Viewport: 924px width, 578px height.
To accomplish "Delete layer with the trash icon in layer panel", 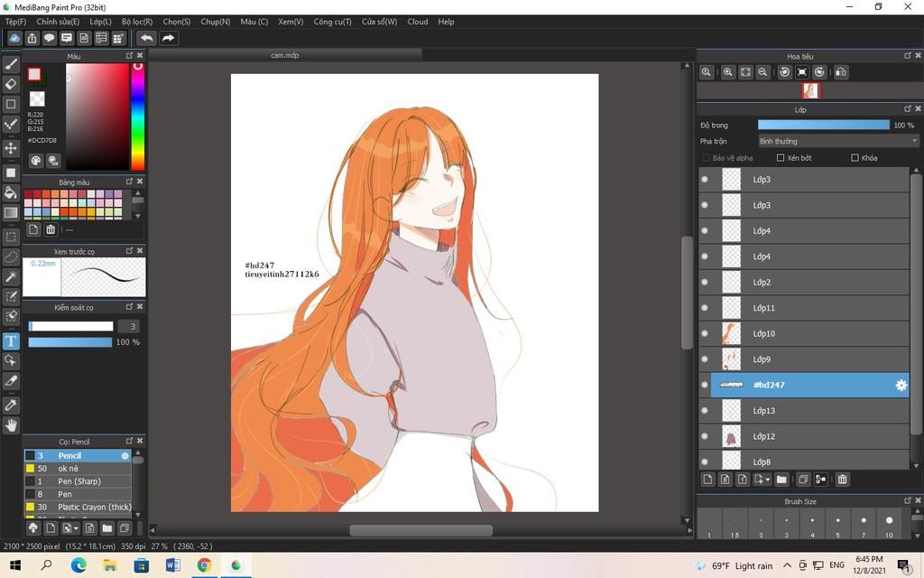I will click(x=842, y=480).
